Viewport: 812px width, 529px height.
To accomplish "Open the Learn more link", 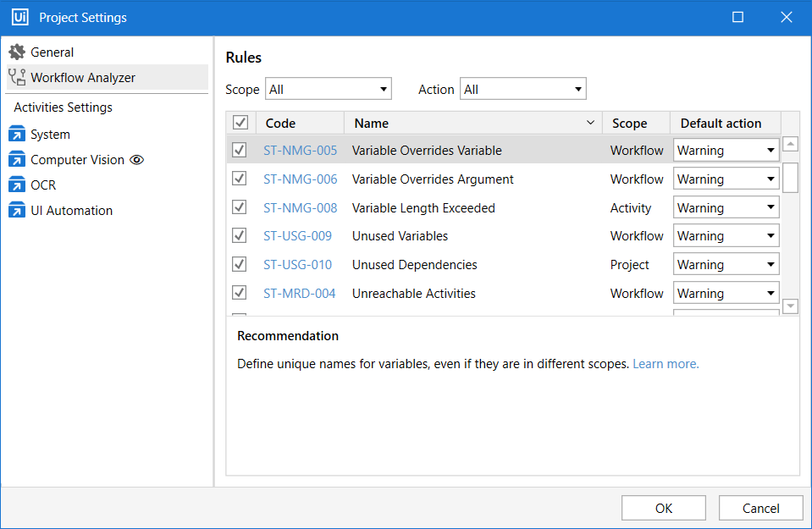I will (x=666, y=364).
